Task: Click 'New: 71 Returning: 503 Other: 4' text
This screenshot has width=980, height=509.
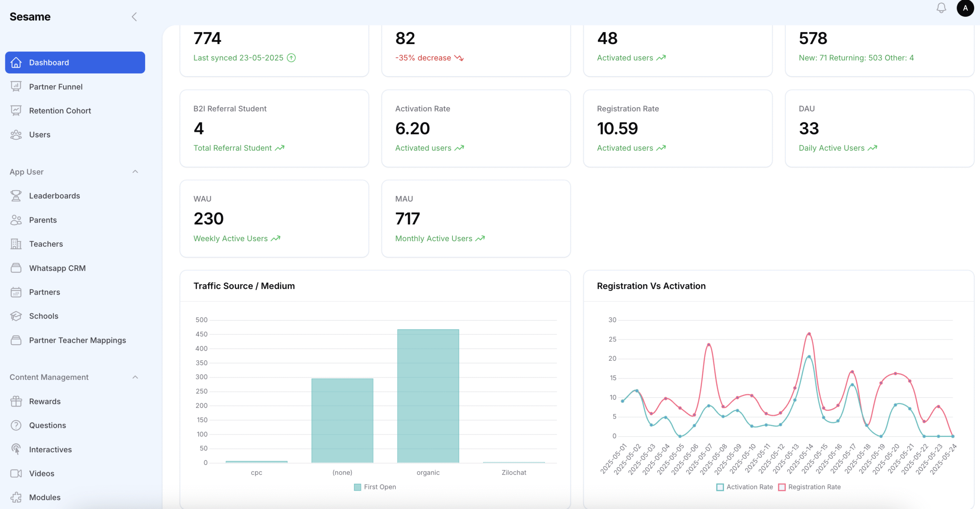Action: pyautogui.click(x=856, y=58)
